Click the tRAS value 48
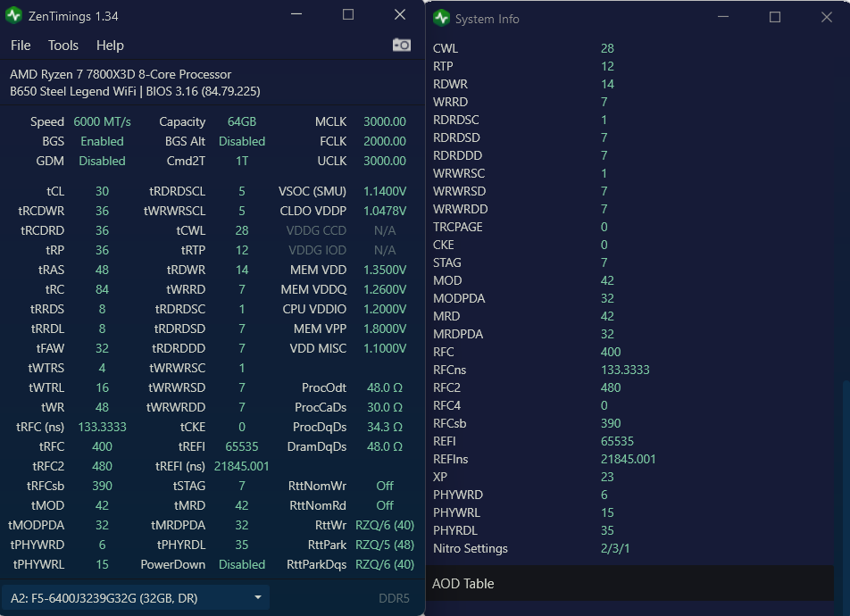The width and height of the screenshot is (850, 616). [102, 270]
